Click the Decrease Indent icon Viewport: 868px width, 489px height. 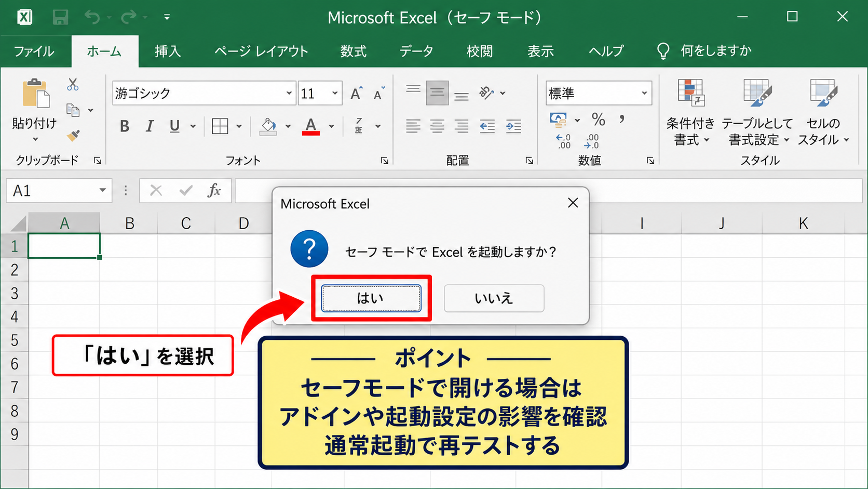pyautogui.click(x=487, y=126)
